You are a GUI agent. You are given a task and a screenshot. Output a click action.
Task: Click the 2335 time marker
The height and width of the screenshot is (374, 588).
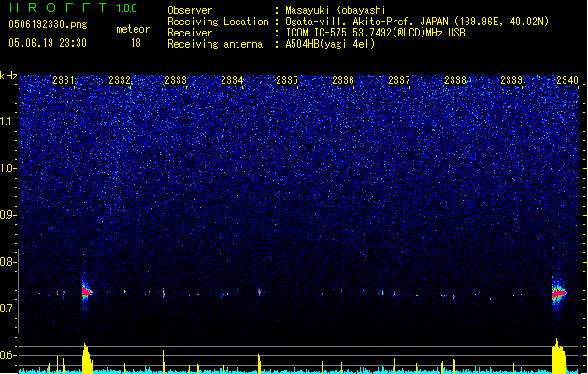287,79
